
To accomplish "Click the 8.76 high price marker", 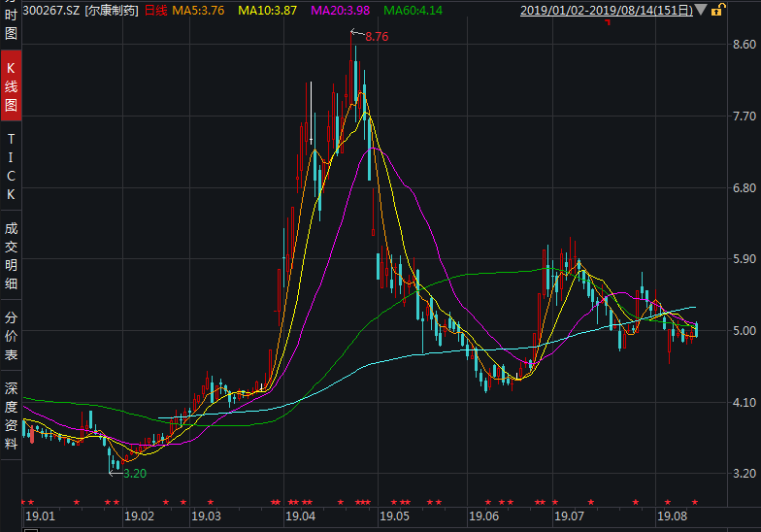I will click(x=377, y=37).
